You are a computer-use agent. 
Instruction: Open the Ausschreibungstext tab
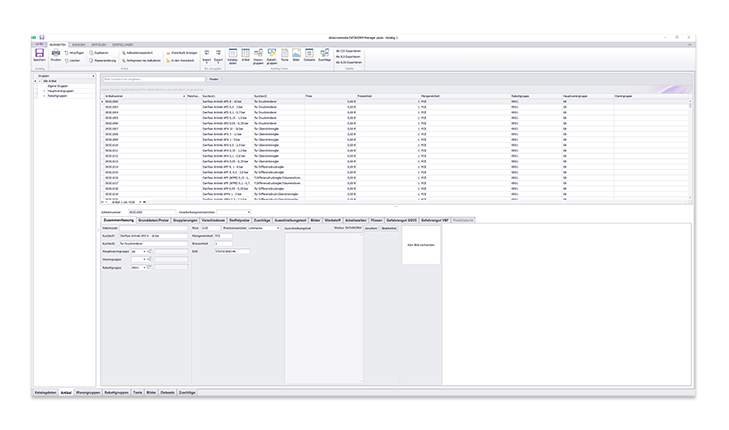point(290,220)
